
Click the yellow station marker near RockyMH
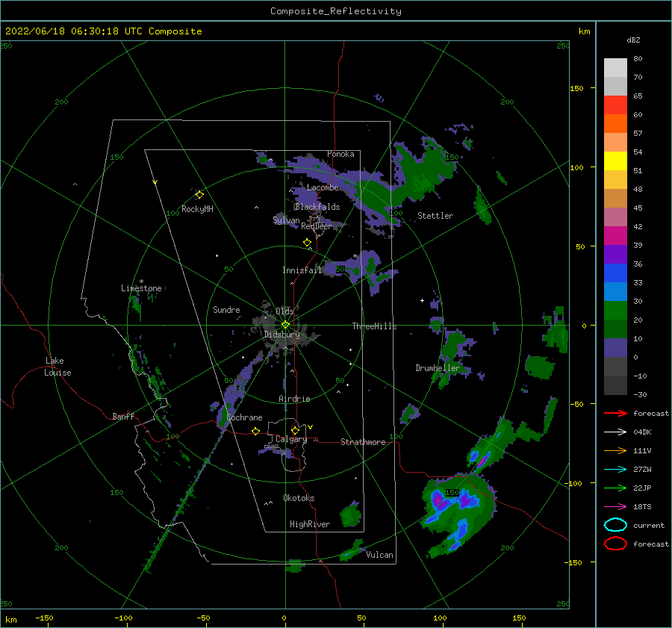pyautogui.click(x=199, y=195)
